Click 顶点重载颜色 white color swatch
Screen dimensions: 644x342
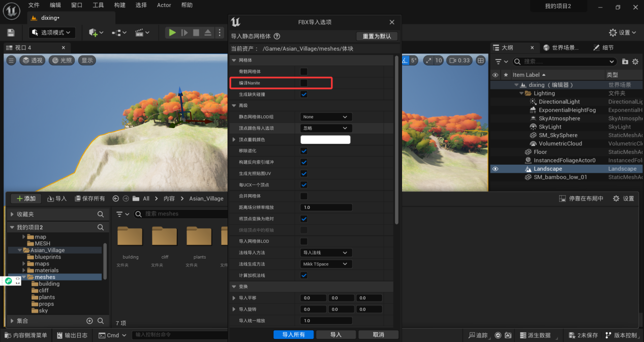tap(325, 140)
